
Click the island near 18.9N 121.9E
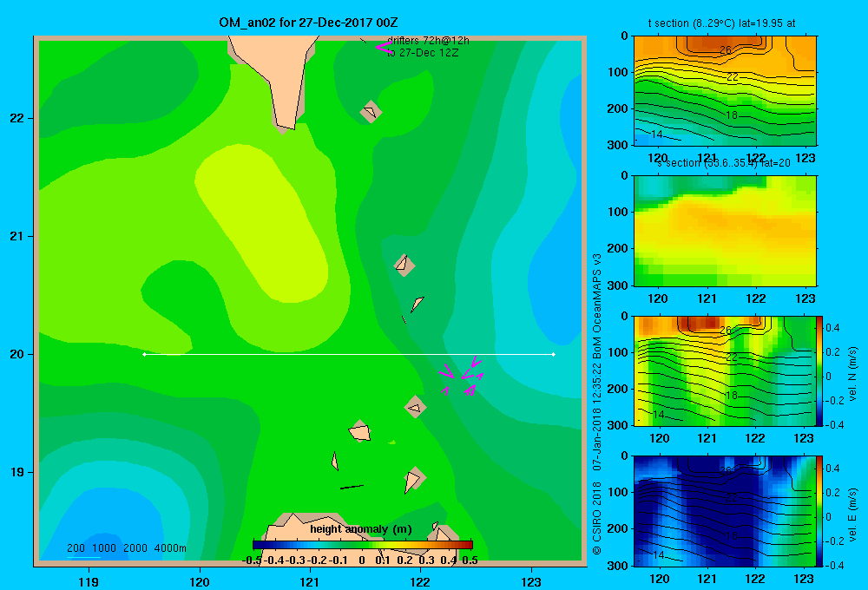(x=414, y=479)
